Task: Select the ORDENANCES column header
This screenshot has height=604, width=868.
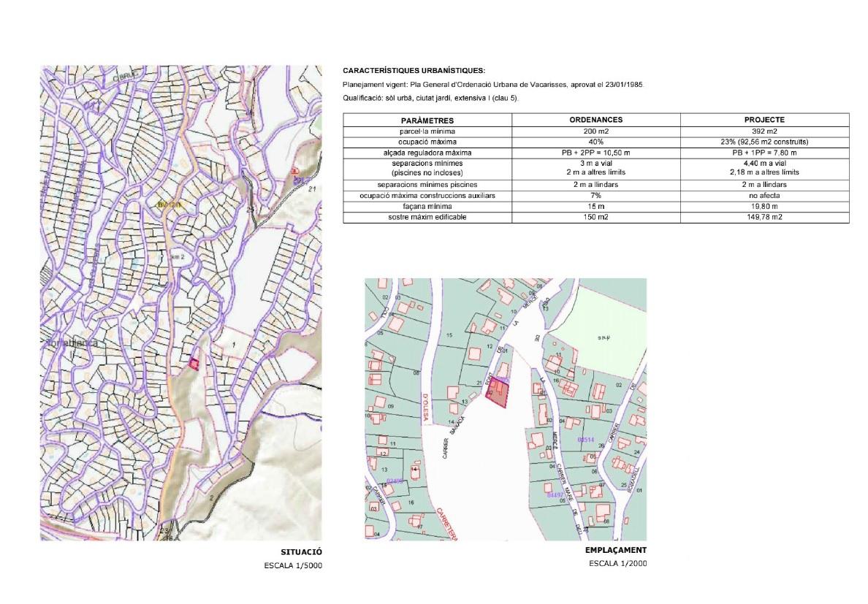Action: 596,120
